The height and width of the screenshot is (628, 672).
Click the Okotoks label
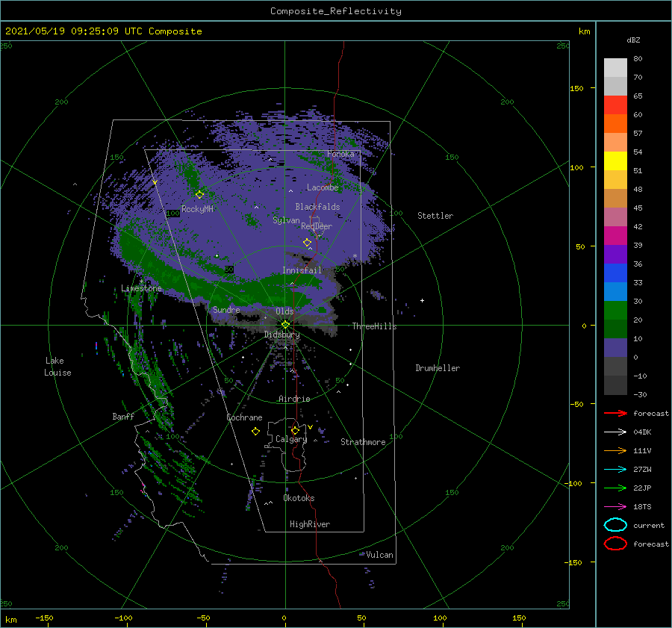pyautogui.click(x=299, y=498)
